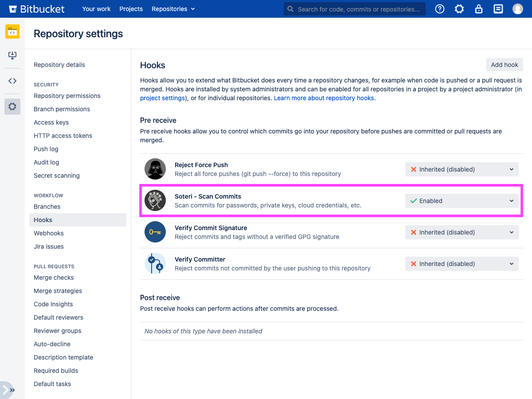Image resolution: width=532 pixels, height=399 pixels.
Task: Open Reject Force Push status dropdown
Action: click(x=462, y=169)
